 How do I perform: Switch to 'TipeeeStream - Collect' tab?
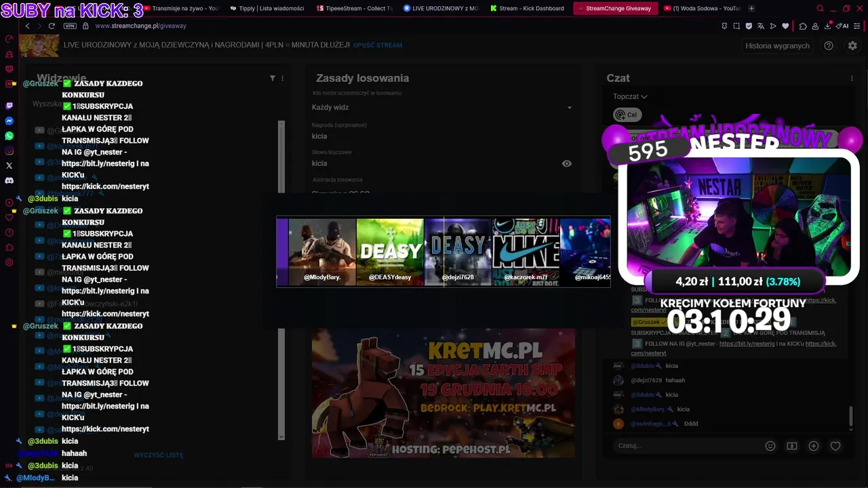[354, 8]
